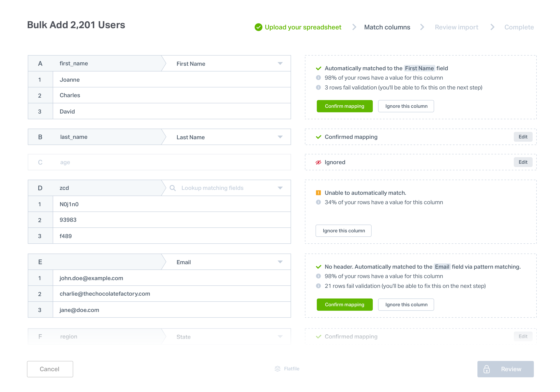The height and width of the screenshot is (392, 560).
Task: Click the Email field tag in match message
Action: coord(442,267)
